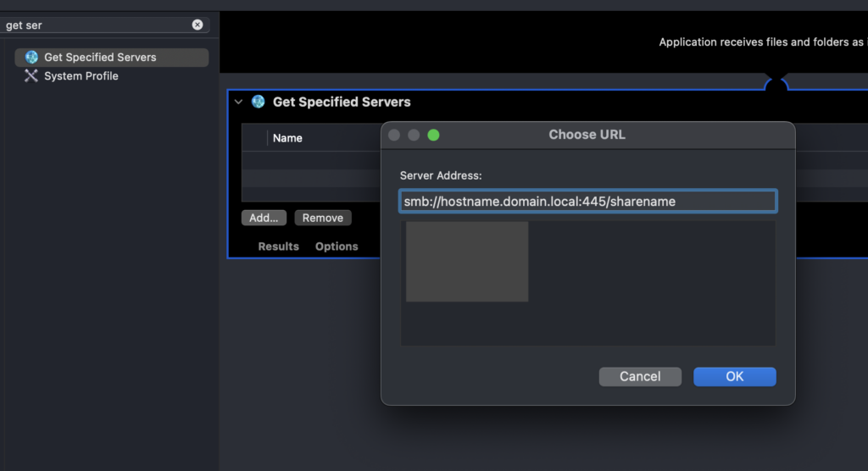Click the Choose URL dialog title

(587, 135)
